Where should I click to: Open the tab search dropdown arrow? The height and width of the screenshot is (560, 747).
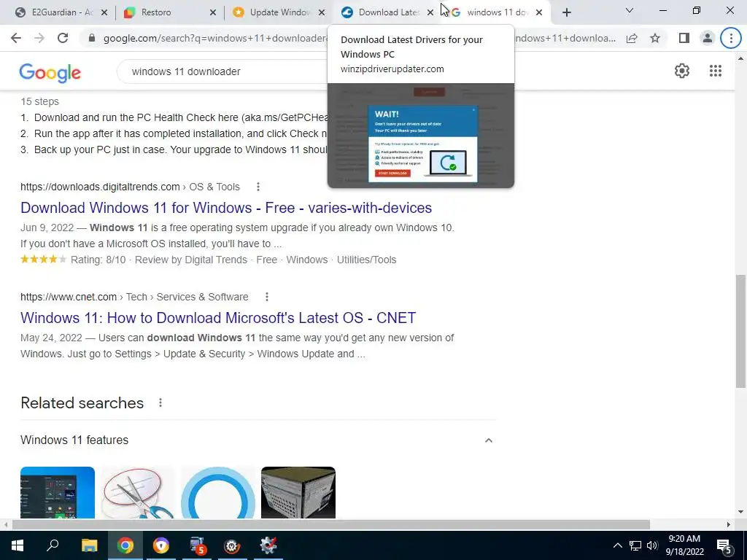pos(630,10)
